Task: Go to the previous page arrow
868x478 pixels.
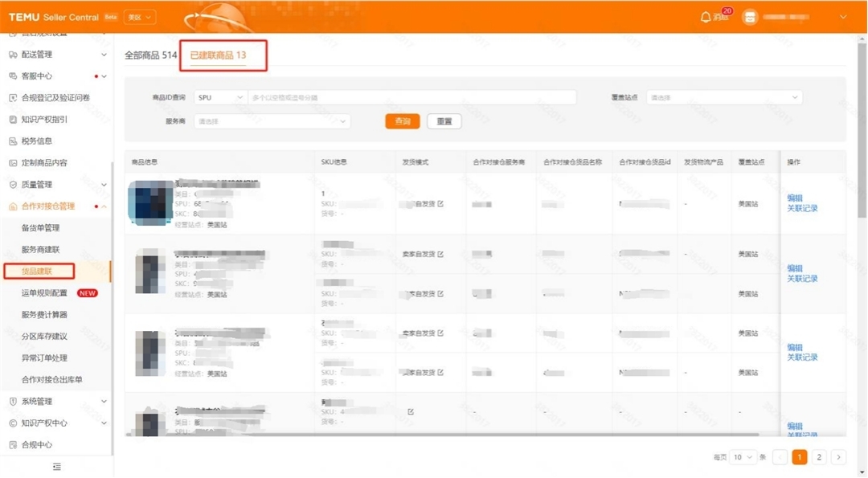Action: 780,457
